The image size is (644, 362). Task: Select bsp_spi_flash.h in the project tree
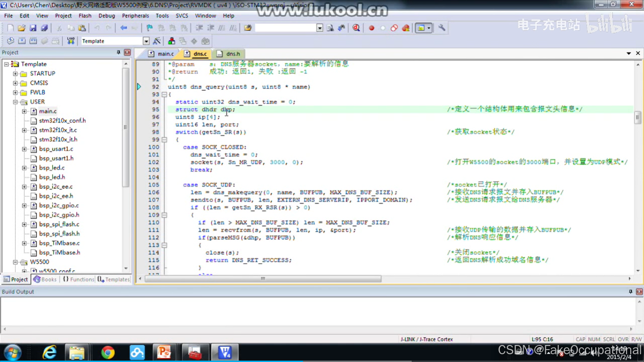pos(59,234)
